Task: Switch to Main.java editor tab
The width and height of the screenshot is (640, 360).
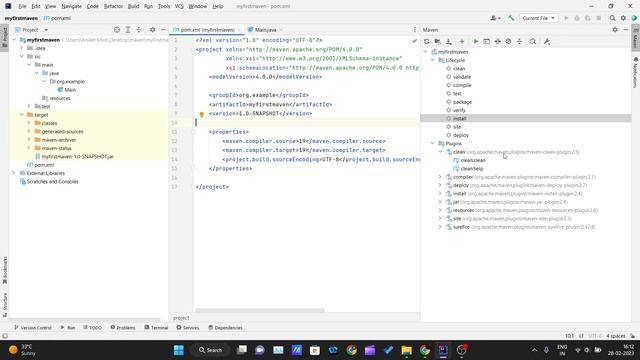Action: tap(265, 30)
